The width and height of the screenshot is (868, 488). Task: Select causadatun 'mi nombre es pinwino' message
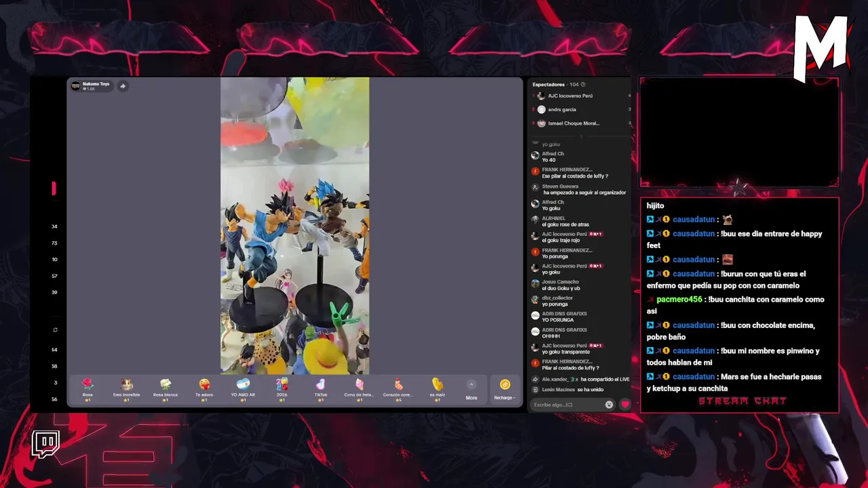click(733, 357)
